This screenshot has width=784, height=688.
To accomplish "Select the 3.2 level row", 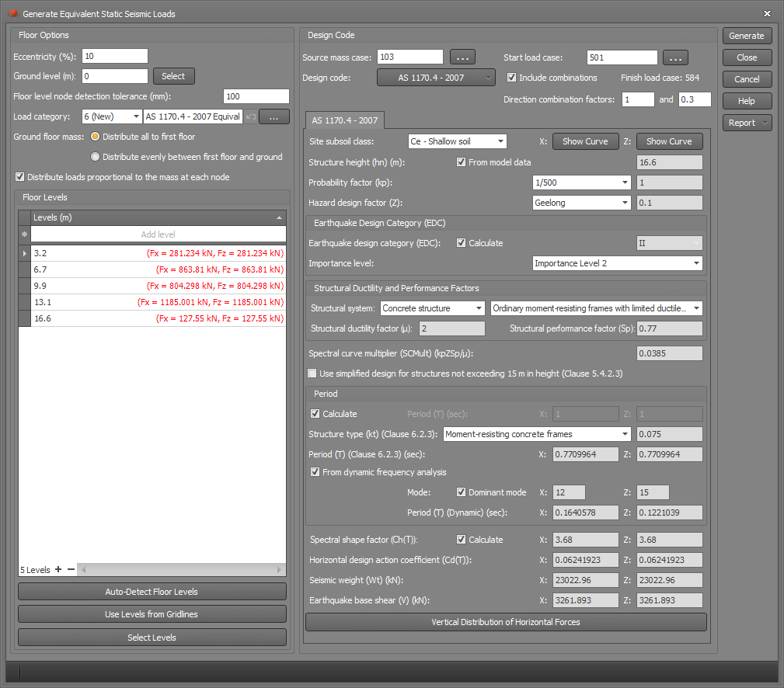I will (159, 253).
